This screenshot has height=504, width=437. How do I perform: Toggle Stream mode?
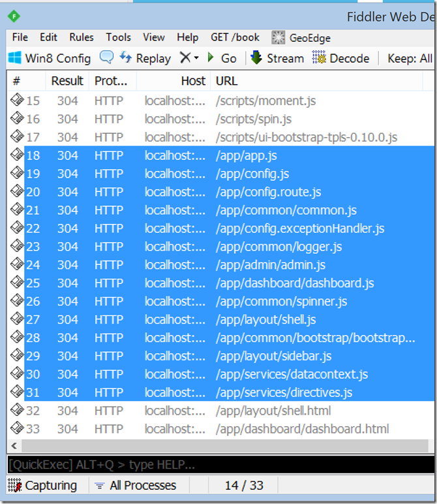click(x=277, y=58)
